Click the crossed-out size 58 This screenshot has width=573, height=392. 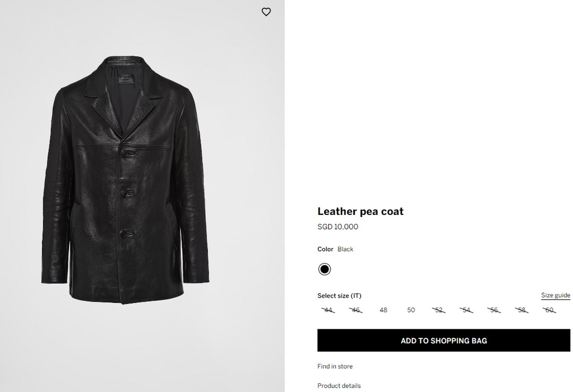click(x=522, y=310)
